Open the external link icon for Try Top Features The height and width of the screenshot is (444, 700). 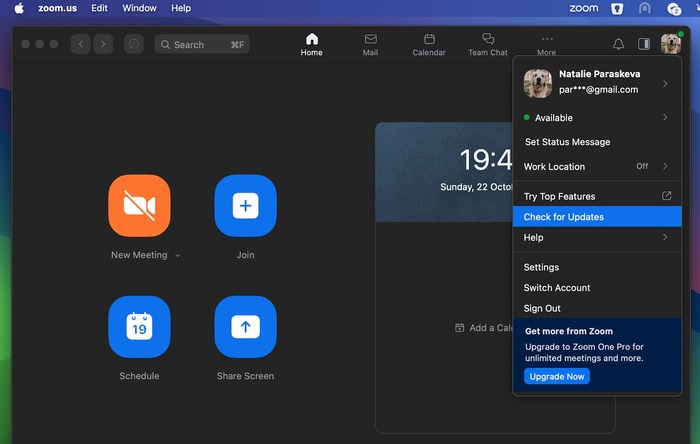point(666,196)
